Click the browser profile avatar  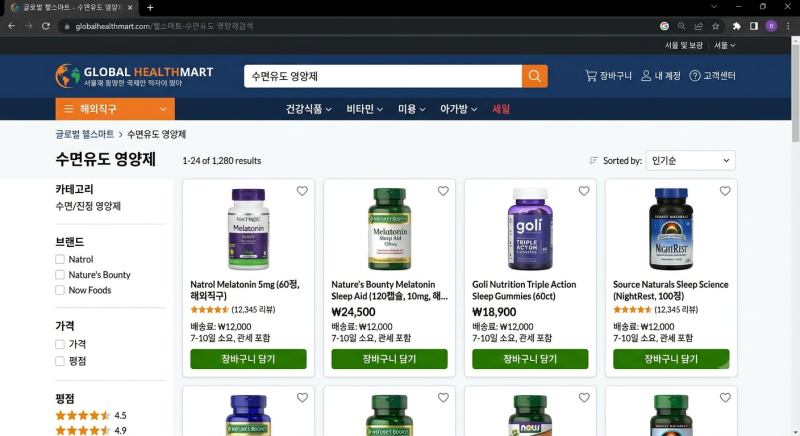(771, 26)
